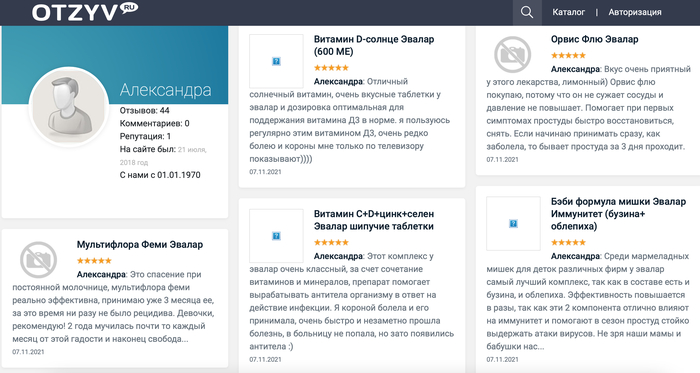Image resolution: width=700 pixels, height=373 pixels.
Task: Click Александра's profile avatar
Action: (69, 107)
